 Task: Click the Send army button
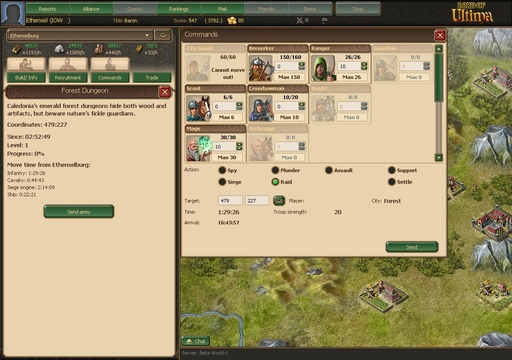pos(79,212)
